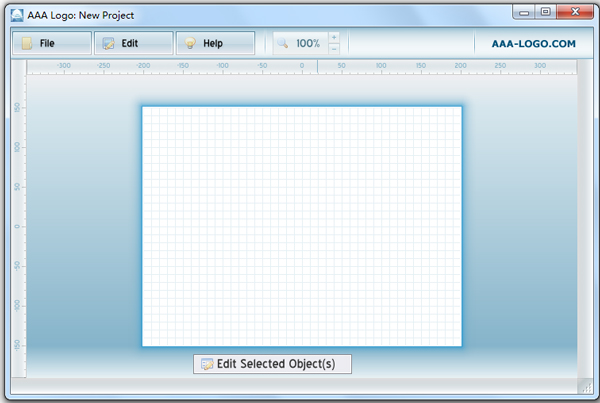The width and height of the screenshot is (600, 403).
Task: Open the File menu
Action: pos(51,44)
